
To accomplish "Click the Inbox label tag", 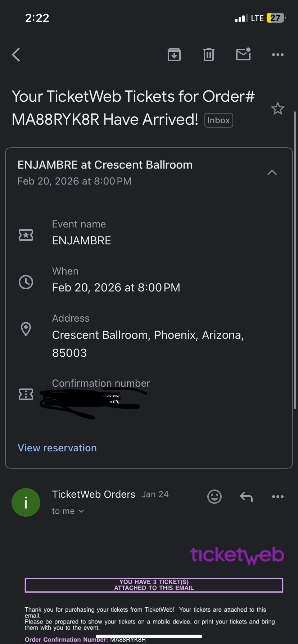I will pyautogui.click(x=218, y=120).
